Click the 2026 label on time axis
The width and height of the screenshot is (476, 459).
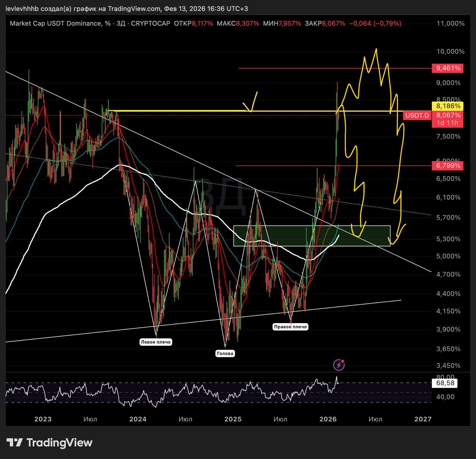[x=328, y=419]
